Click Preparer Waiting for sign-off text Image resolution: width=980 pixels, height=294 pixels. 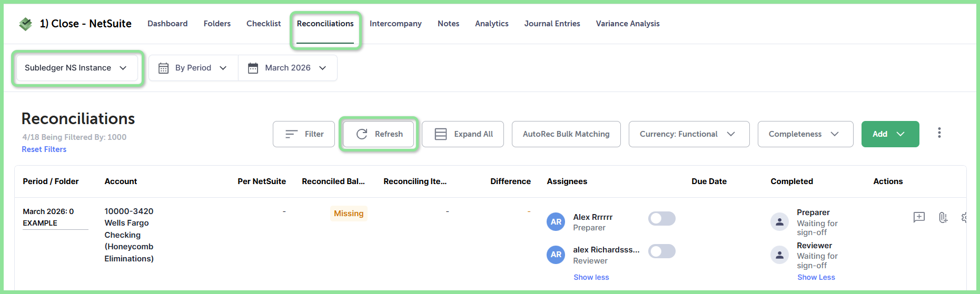point(817,222)
